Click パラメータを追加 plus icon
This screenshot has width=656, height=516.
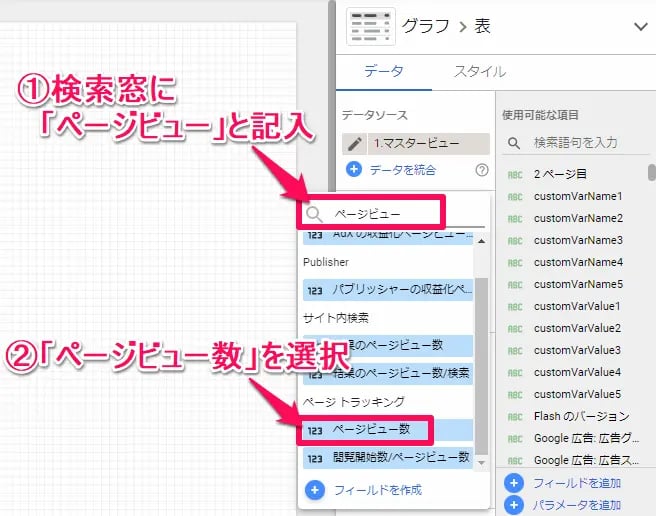[515, 505]
